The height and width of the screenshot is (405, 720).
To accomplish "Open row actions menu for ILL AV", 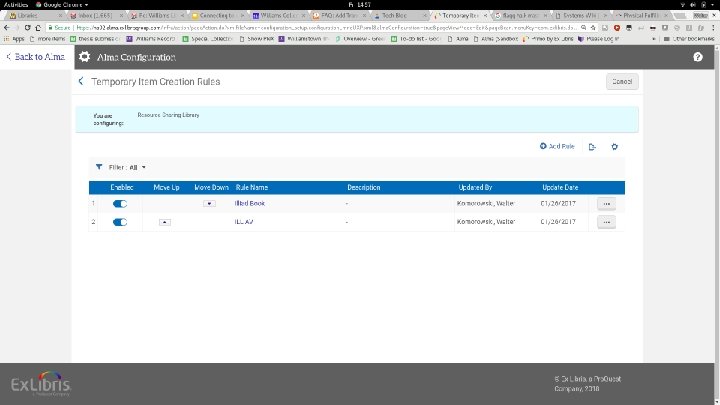I will (607, 222).
